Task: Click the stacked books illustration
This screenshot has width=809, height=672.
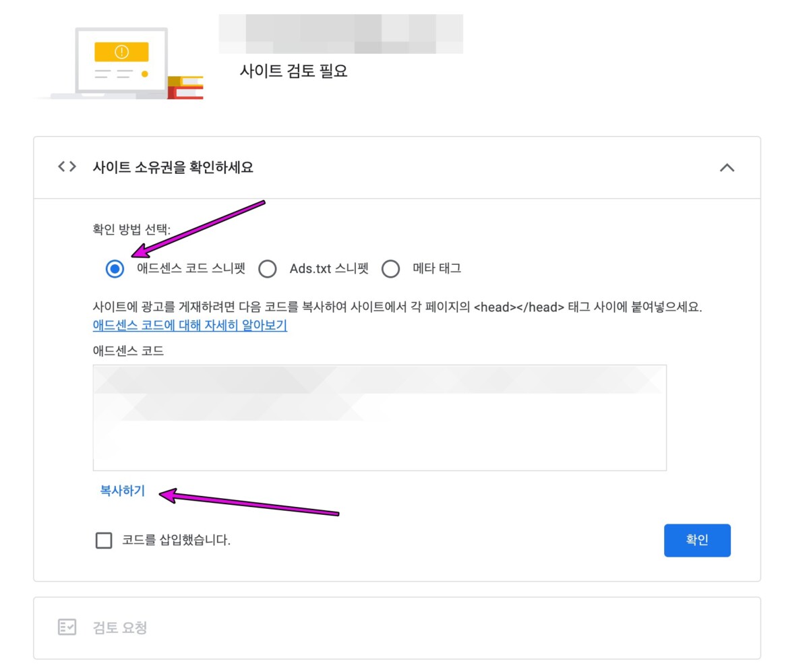Action: 187,88
